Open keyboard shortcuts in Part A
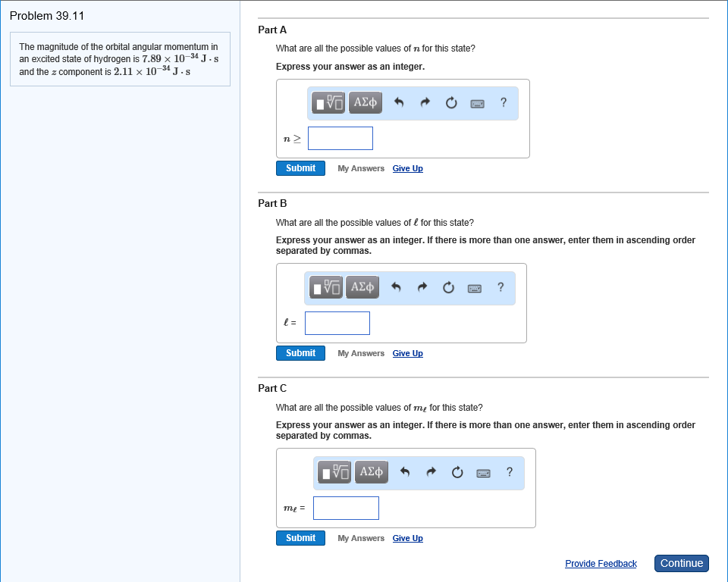Screen dimensions: 728x582 pos(478,102)
